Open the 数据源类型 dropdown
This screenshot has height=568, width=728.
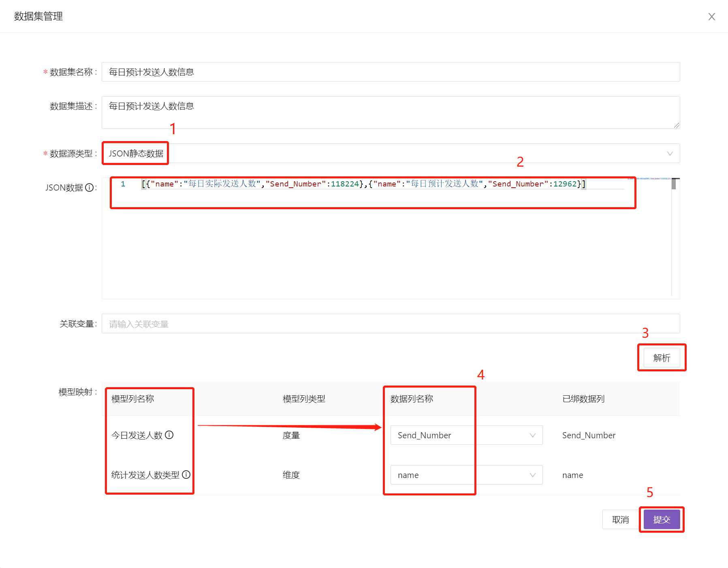[x=391, y=153]
